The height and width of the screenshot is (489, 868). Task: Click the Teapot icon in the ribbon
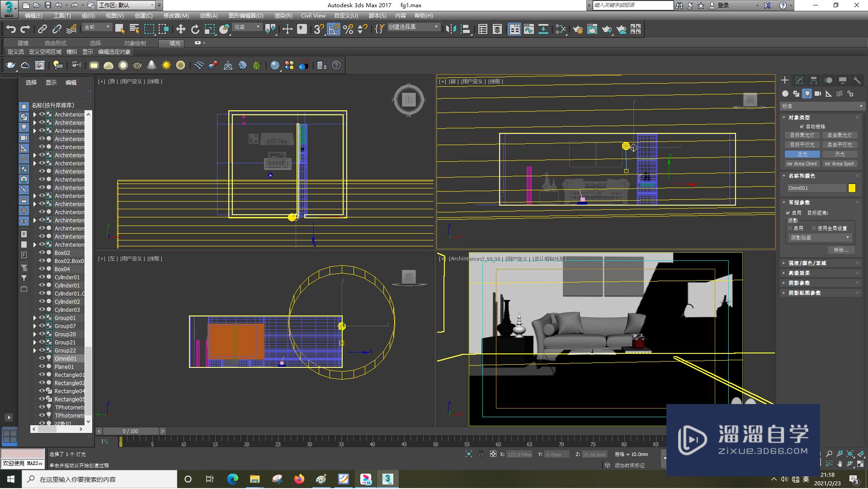pos(10,66)
